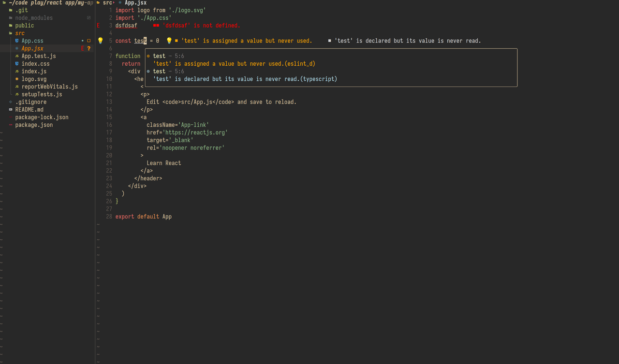619x364 pixels.
Task: Click the underlined dsfdsaf error on line 3
Action: [x=126, y=25]
